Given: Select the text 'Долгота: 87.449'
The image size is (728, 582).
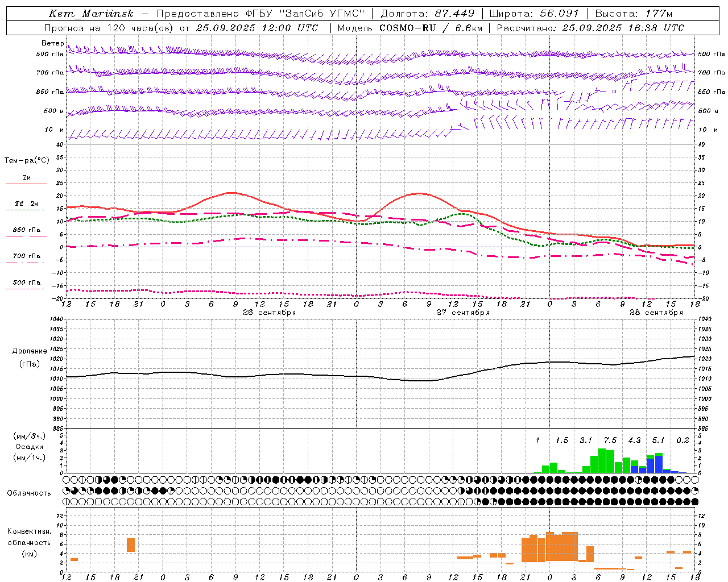Looking at the screenshot, I should click(x=428, y=14).
